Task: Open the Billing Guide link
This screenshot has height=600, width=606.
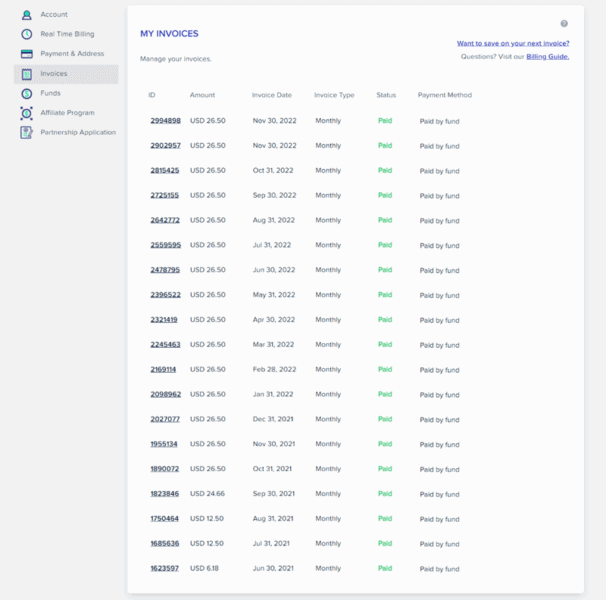Action: (x=547, y=57)
